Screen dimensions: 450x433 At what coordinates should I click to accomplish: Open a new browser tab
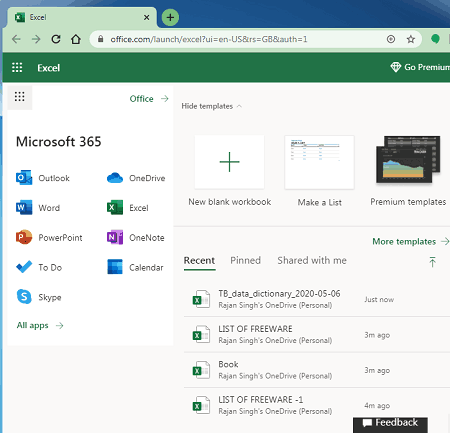tap(170, 17)
